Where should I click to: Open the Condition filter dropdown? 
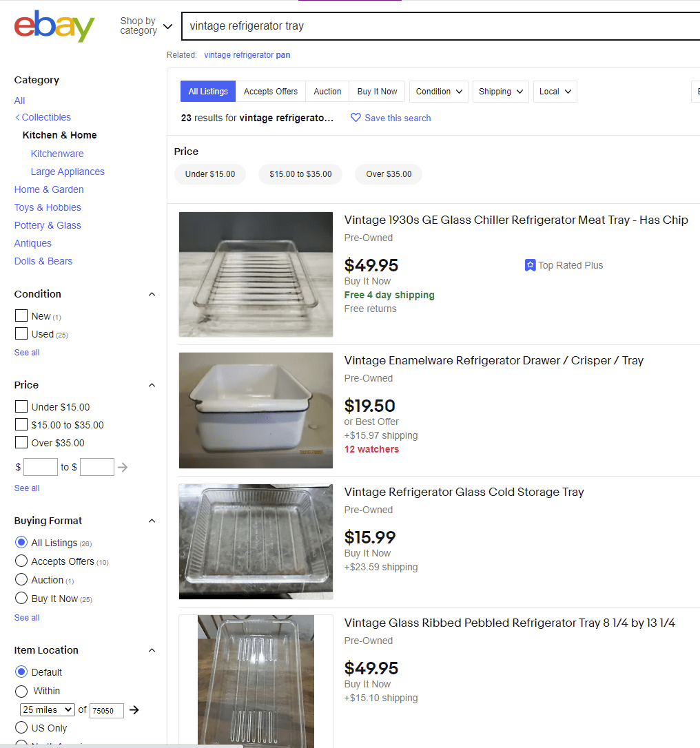click(438, 91)
